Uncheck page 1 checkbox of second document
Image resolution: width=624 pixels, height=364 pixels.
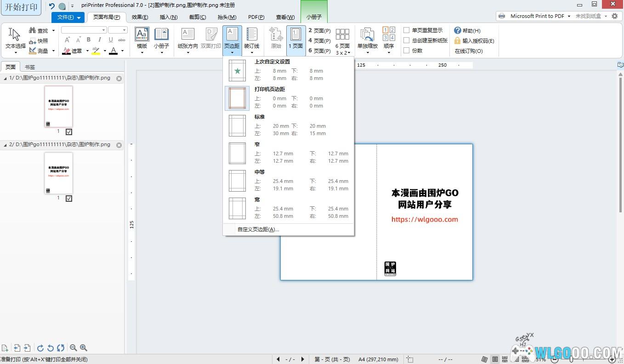coord(69,199)
